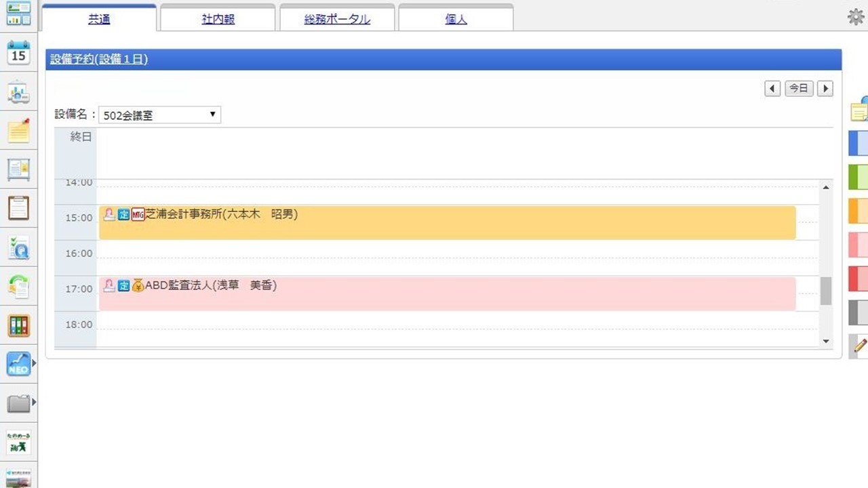This screenshot has width=868, height=488.
Task: Select the blue color swatch
Action: (859, 144)
